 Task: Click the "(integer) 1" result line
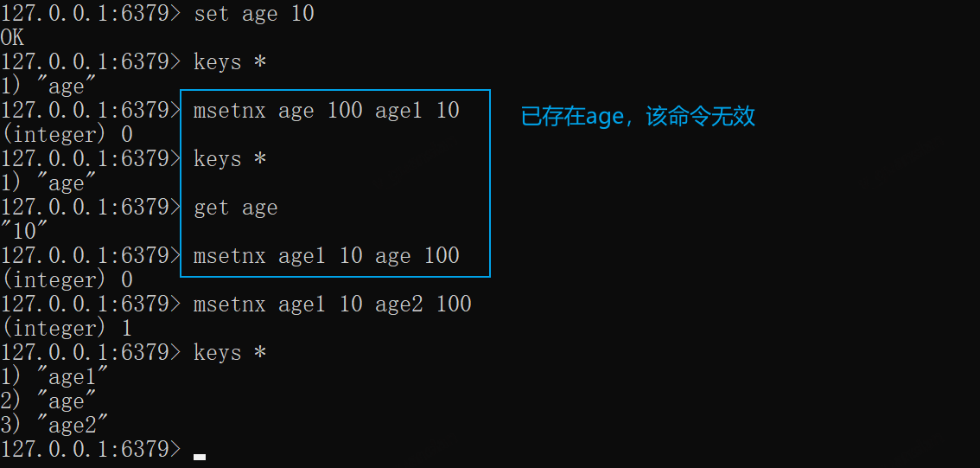click(x=67, y=329)
